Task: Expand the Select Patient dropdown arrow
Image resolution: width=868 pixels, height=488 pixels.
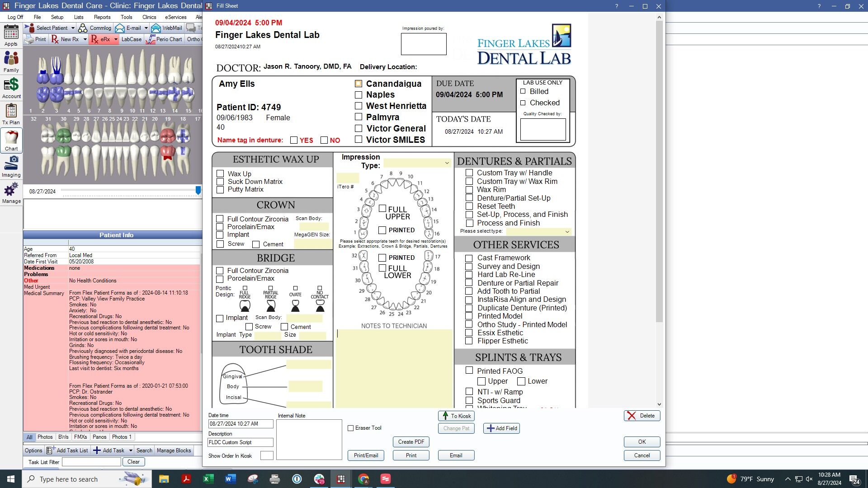Action: [x=72, y=28]
